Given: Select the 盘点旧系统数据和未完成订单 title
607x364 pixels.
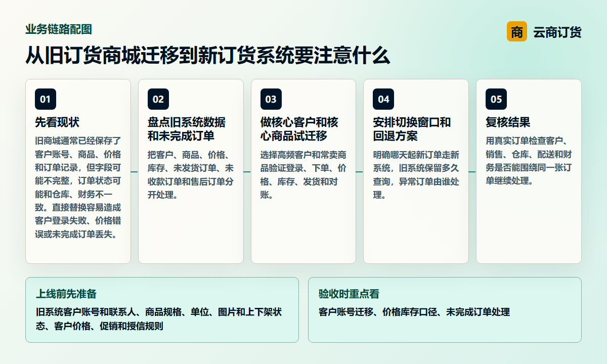Looking at the screenshot, I should (187, 129).
